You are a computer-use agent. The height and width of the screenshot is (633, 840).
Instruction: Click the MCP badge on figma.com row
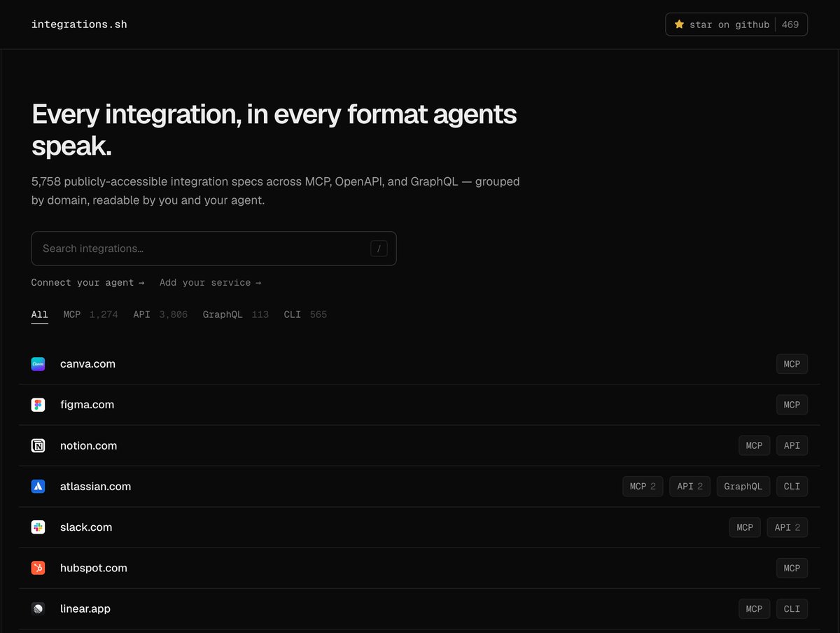(792, 405)
